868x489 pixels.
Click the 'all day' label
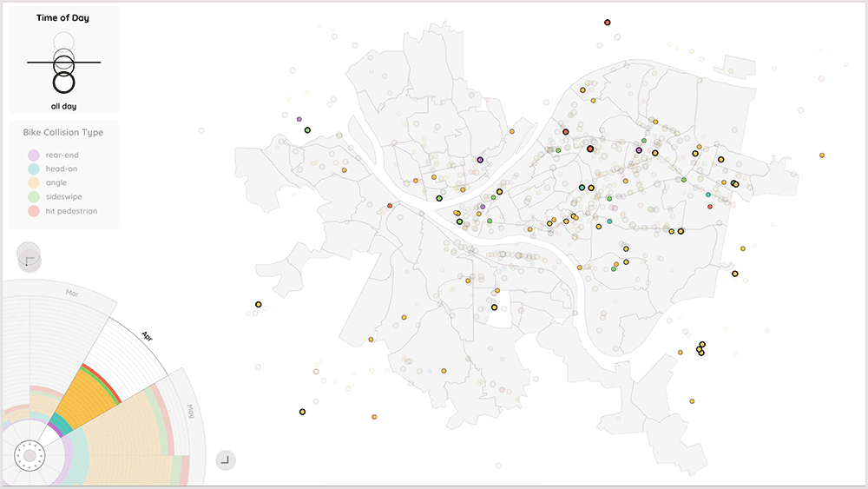pyautogui.click(x=63, y=106)
